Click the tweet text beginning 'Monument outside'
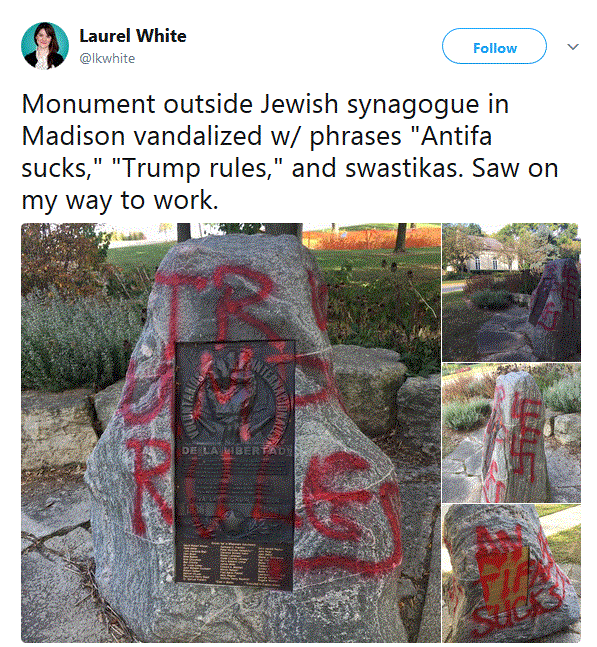 (x=290, y=152)
